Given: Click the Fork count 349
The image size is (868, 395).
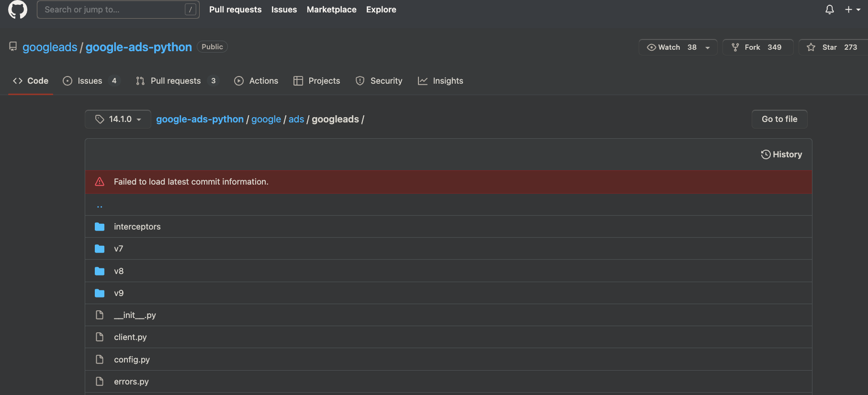Looking at the screenshot, I should click(775, 47).
